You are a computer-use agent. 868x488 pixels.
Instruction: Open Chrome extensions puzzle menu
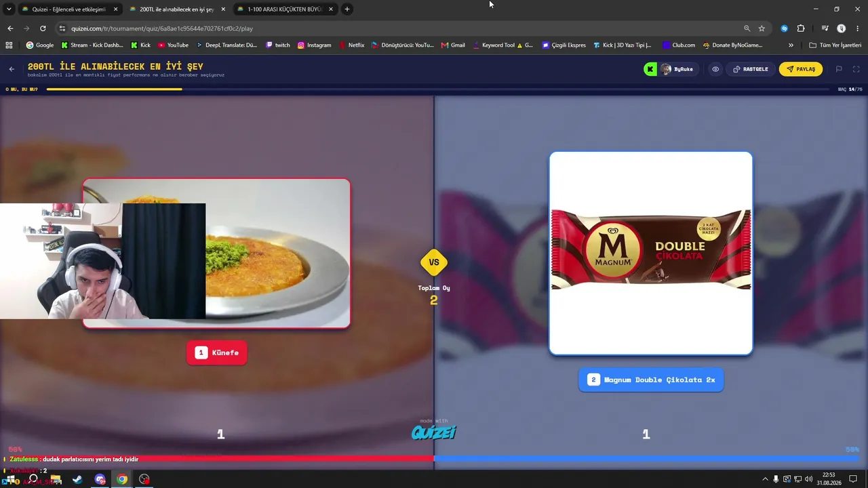click(x=801, y=28)
